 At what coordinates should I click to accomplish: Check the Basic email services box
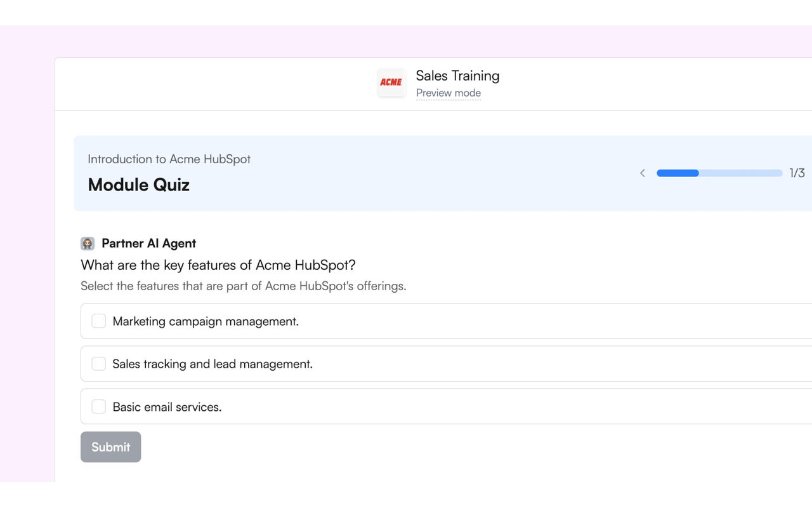click(x=99, y=406)
